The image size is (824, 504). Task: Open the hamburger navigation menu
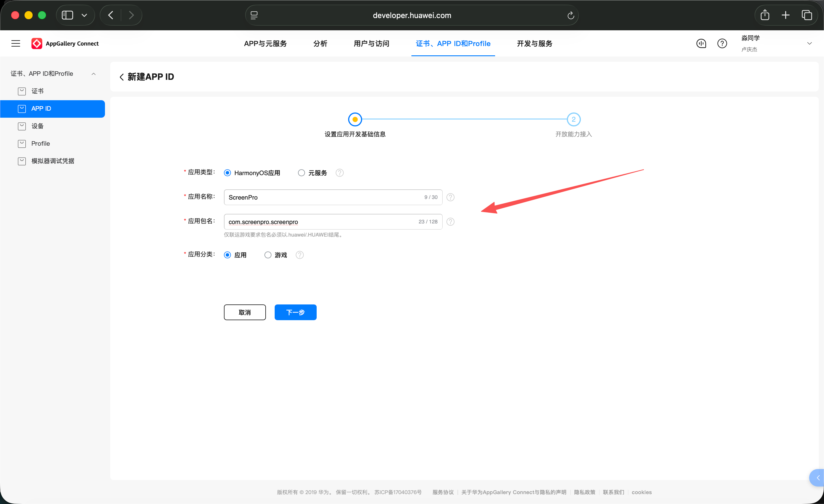click(x=16, y=43)
